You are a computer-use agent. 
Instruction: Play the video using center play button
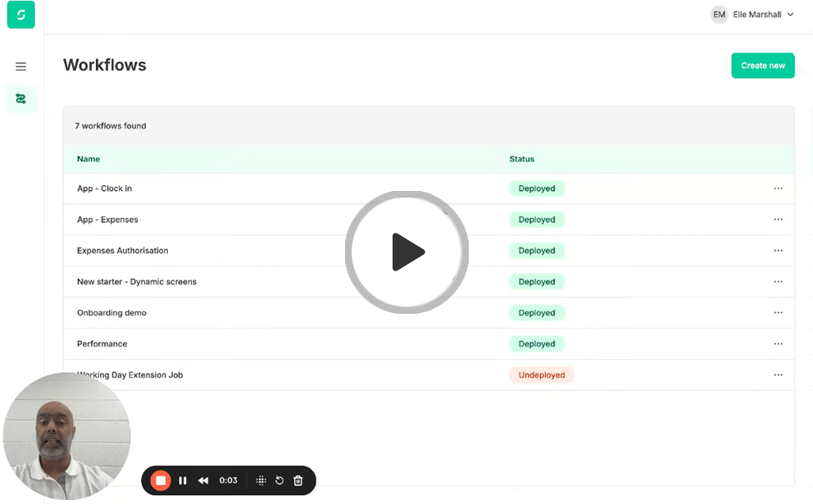406,252
